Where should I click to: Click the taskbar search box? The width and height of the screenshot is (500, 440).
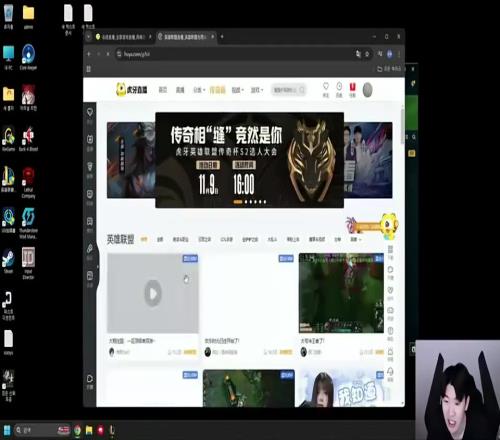point(43,430)
